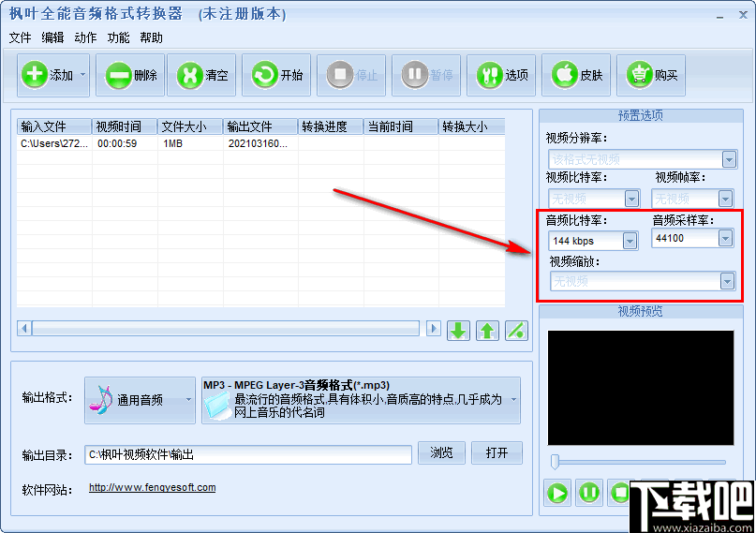Screen dimensions: 756x533
Task: Click the 转换进度 column header
Action: [x=331, y=126]
